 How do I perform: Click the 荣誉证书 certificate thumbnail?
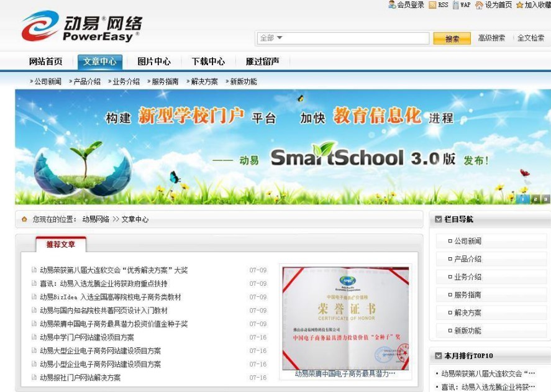tap(346, 318)
